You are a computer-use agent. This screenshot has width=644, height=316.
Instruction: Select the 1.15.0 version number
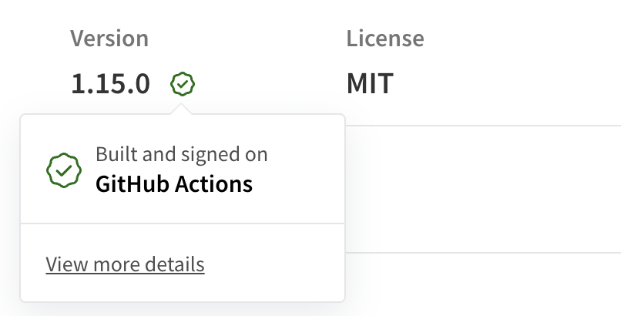[111, 83]
